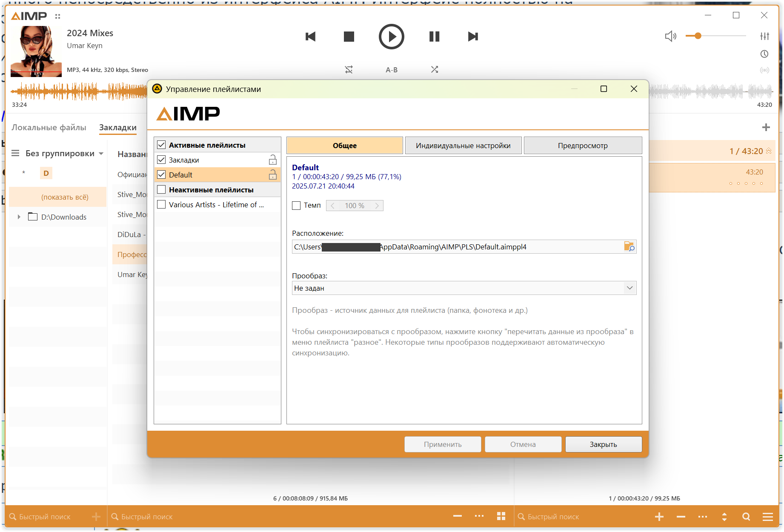
Task: Click plus icon next to left quick search
Action: pyautogui.click(x=96, y=517)
